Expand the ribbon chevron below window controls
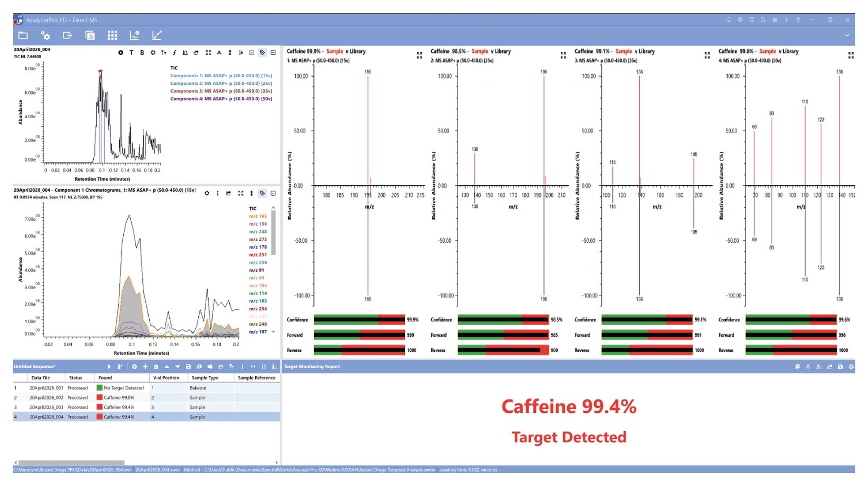 click(x=847, y=36)
